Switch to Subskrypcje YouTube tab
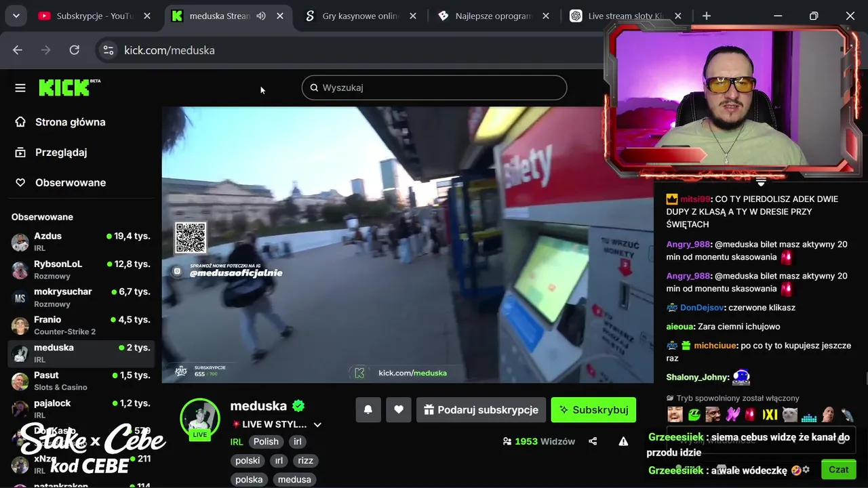 pyautogui.click(x=95, y=16)
